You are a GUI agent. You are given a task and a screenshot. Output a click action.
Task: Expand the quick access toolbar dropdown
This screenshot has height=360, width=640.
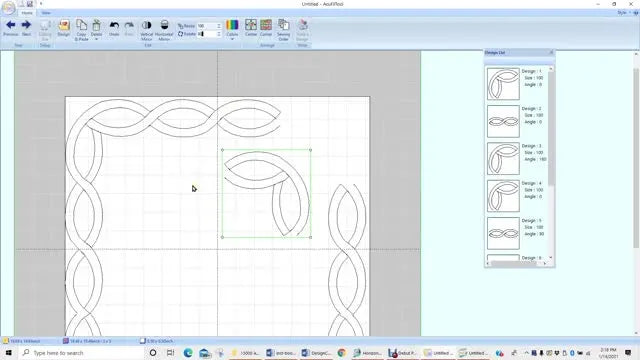(x=41, y=4)
